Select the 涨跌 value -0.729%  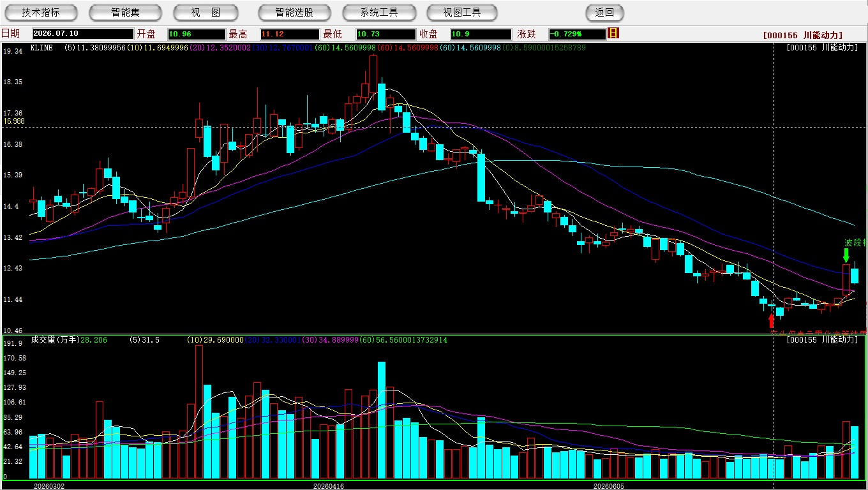click(577, 34)
